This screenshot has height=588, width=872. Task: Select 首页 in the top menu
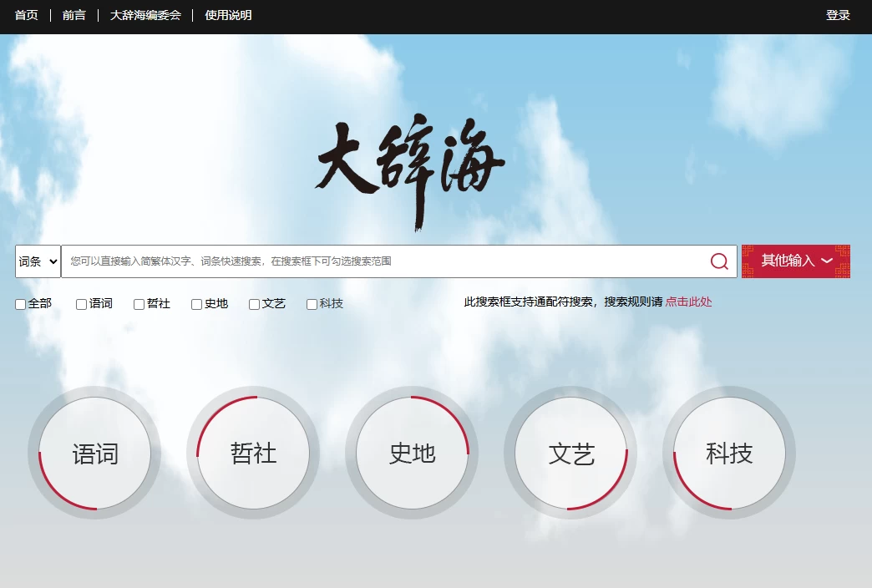click(26, 14)
